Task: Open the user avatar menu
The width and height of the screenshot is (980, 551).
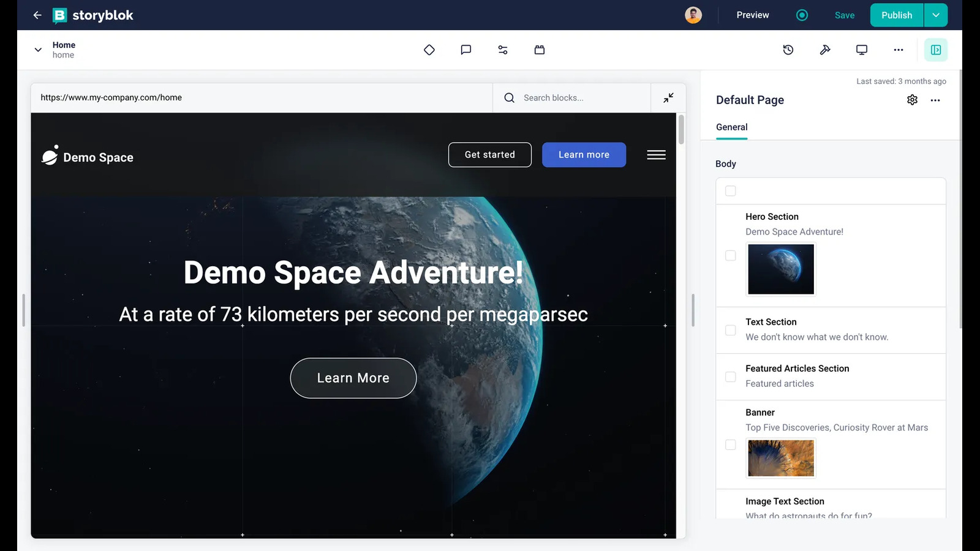Action: point(693,15)
